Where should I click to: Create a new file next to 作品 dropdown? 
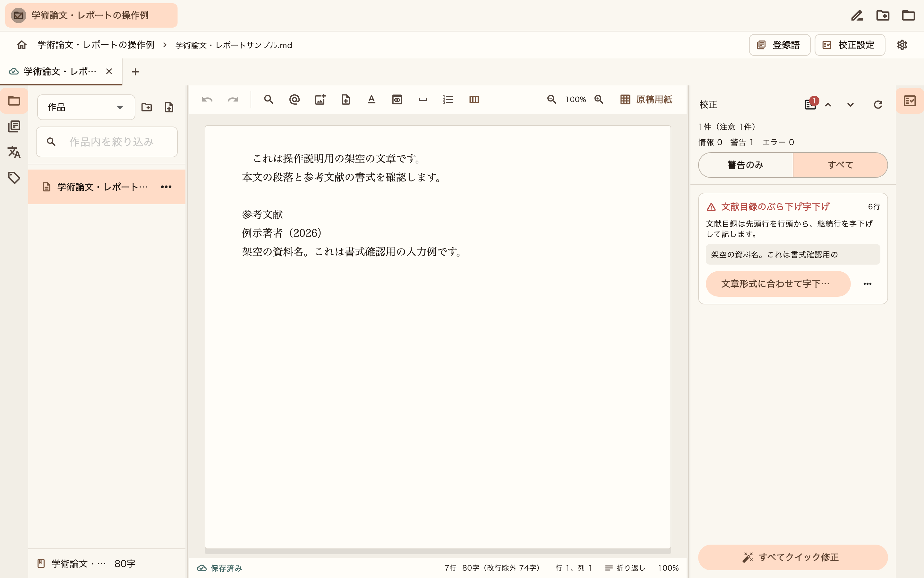[x=169, y=107]
